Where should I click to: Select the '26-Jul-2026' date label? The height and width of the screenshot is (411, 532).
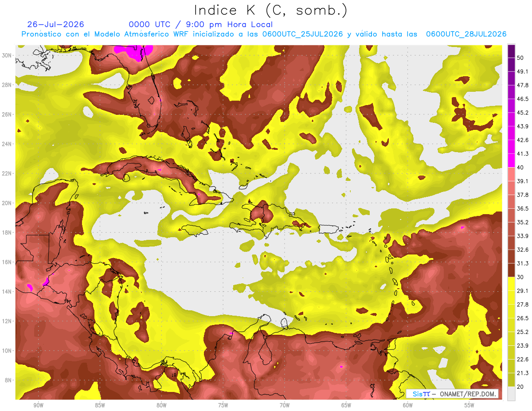(x=55, y=24)
